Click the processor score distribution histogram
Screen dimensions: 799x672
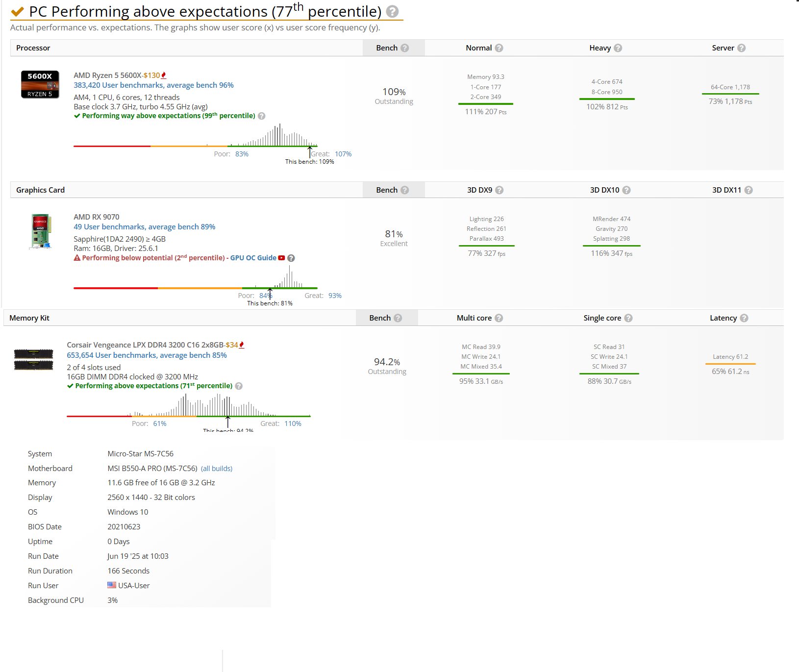196,135
